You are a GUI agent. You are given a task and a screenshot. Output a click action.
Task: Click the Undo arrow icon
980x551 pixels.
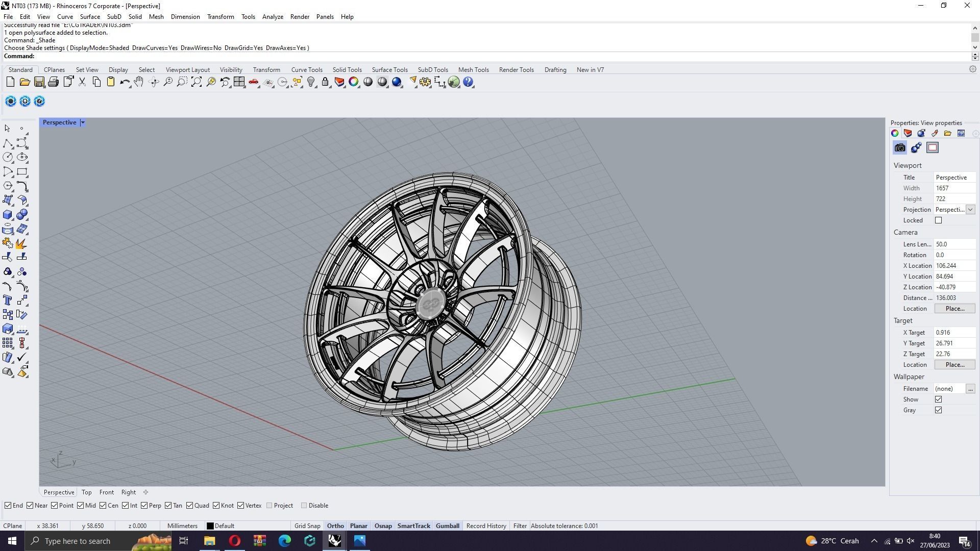tap(125, 82)
